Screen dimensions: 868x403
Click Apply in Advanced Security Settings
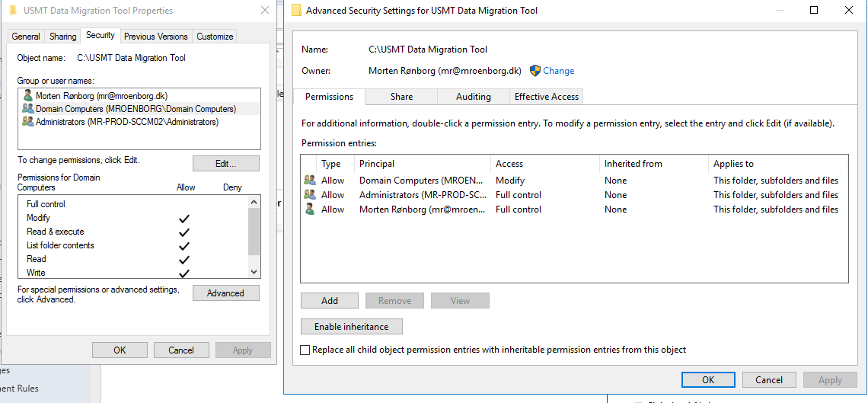(831, 379)
